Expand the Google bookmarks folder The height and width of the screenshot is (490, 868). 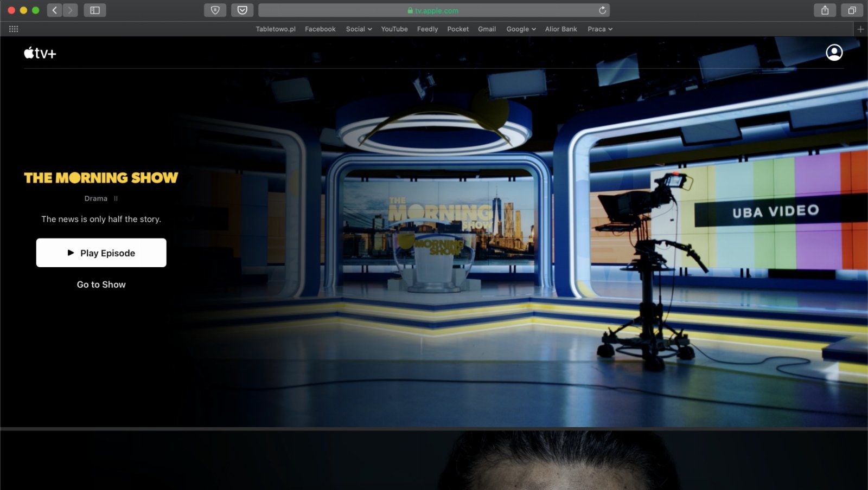[x=521, y=29]
